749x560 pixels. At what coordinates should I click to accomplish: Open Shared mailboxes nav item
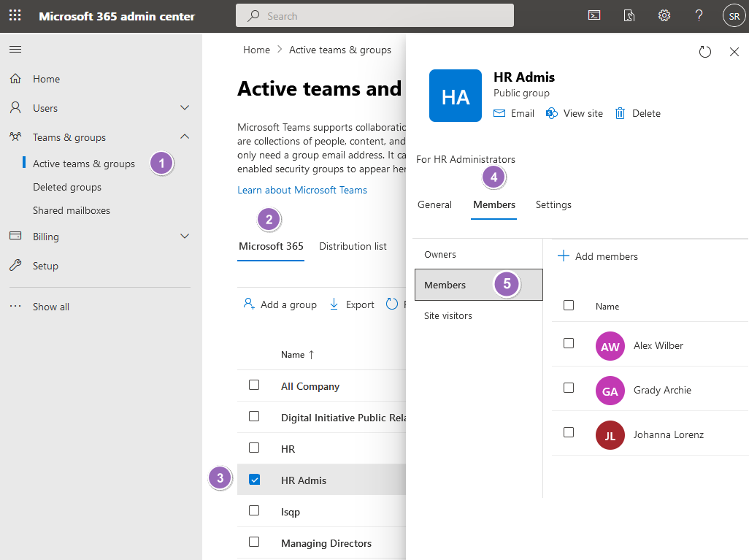[x=71, y=210]
